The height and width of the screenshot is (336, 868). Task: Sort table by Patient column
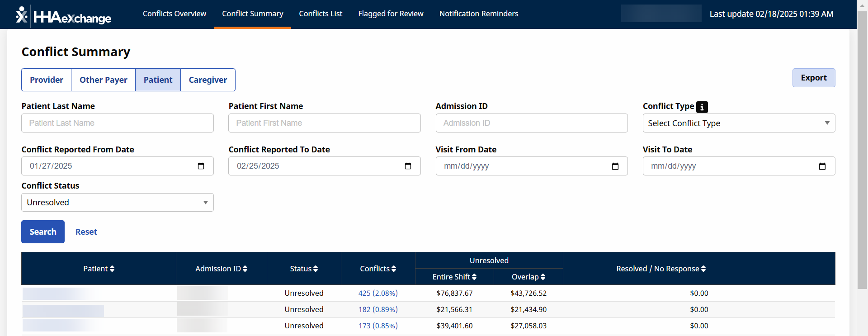coord(99,269)
